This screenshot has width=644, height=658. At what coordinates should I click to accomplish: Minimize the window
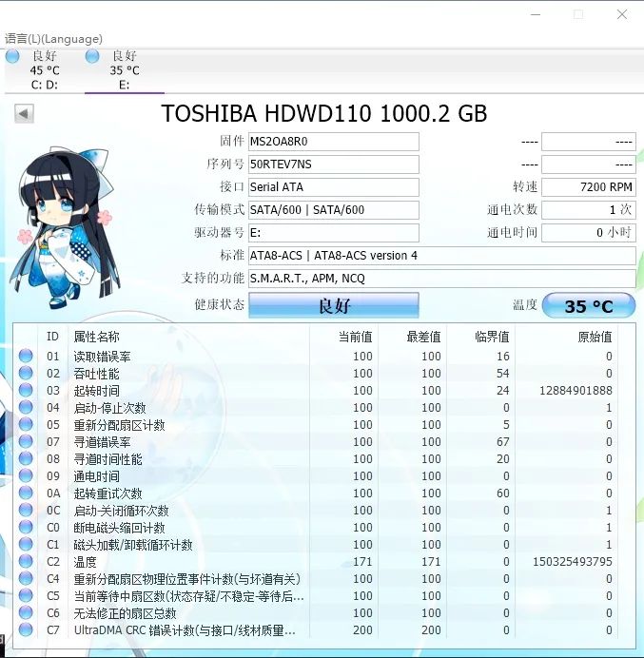(536, 14)
